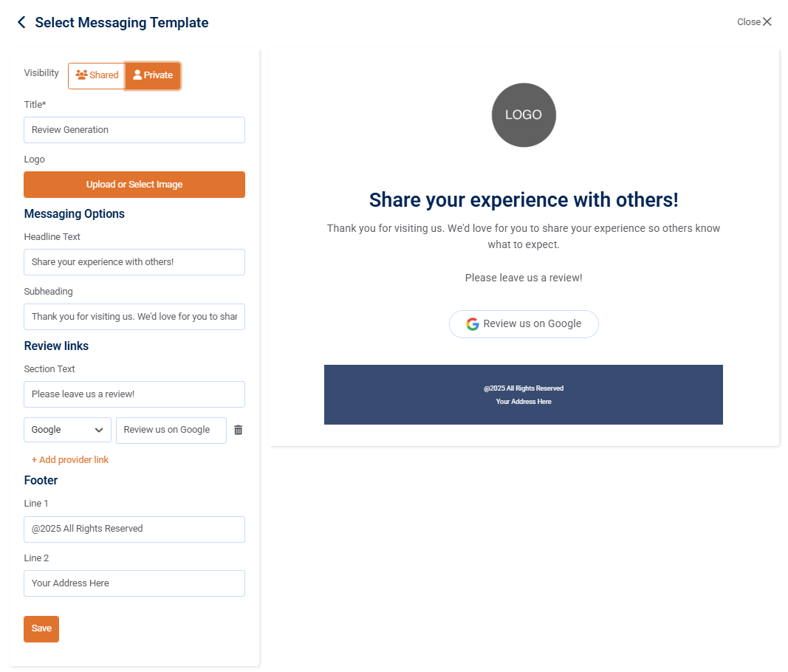Click the back arrow next to Select Messaging Template
Viewport: 788px width, 672px height.
[21, 22]
